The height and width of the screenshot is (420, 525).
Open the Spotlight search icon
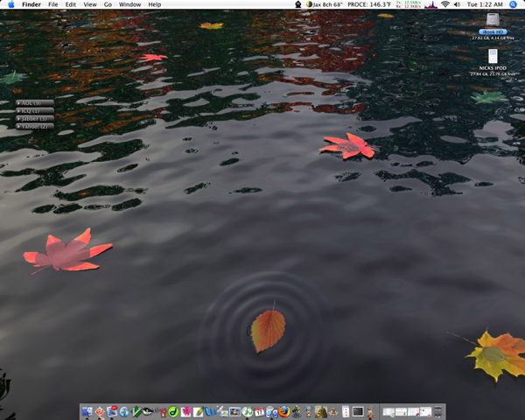[x=513, y=4]
